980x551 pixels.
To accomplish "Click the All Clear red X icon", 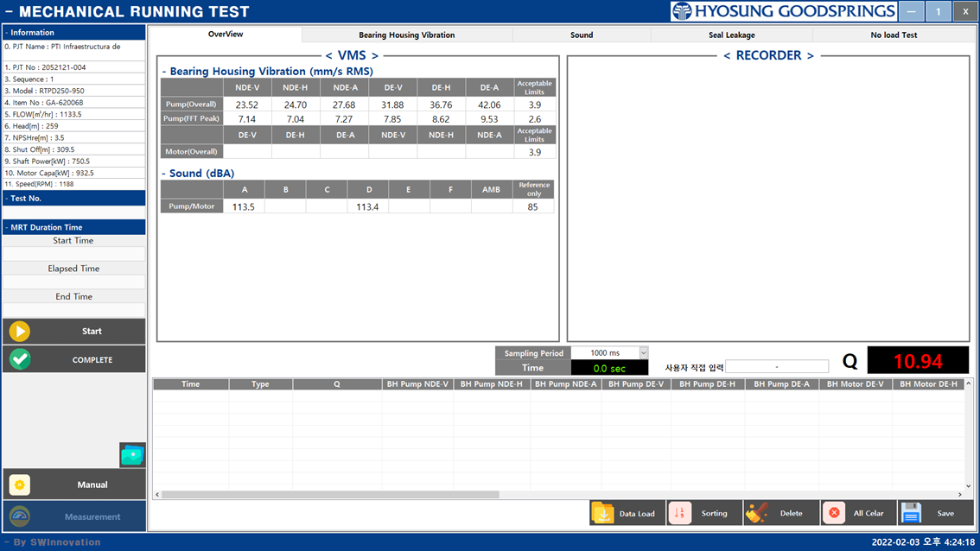I will click(x=834, y=513).
